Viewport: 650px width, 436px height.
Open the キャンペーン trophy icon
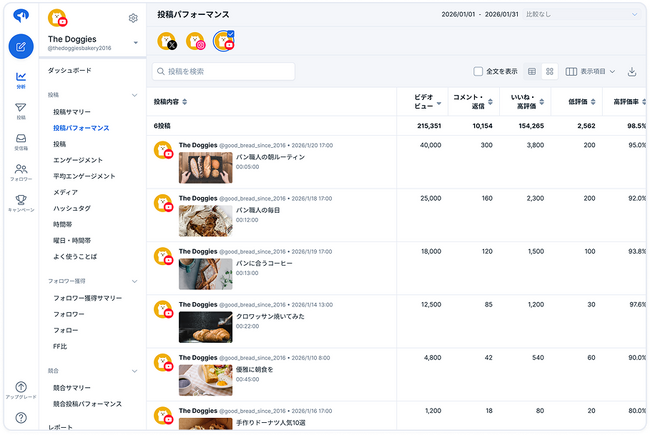tap(20, 203)
